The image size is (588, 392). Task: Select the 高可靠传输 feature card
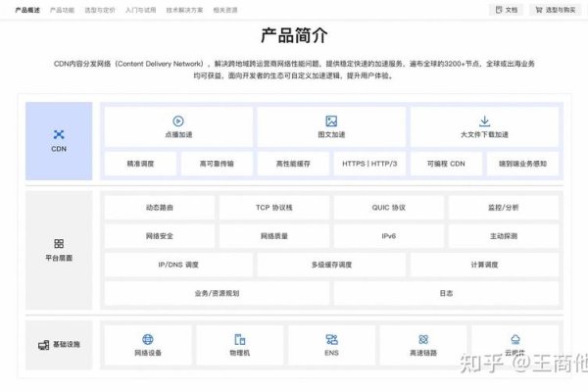(x=217, y=164)
